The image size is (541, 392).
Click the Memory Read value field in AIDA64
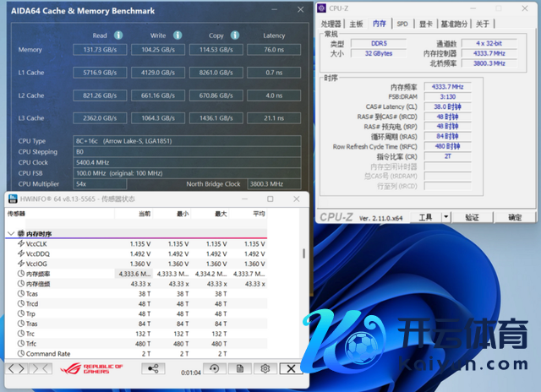pyautogui.click(x=100, y=50)
